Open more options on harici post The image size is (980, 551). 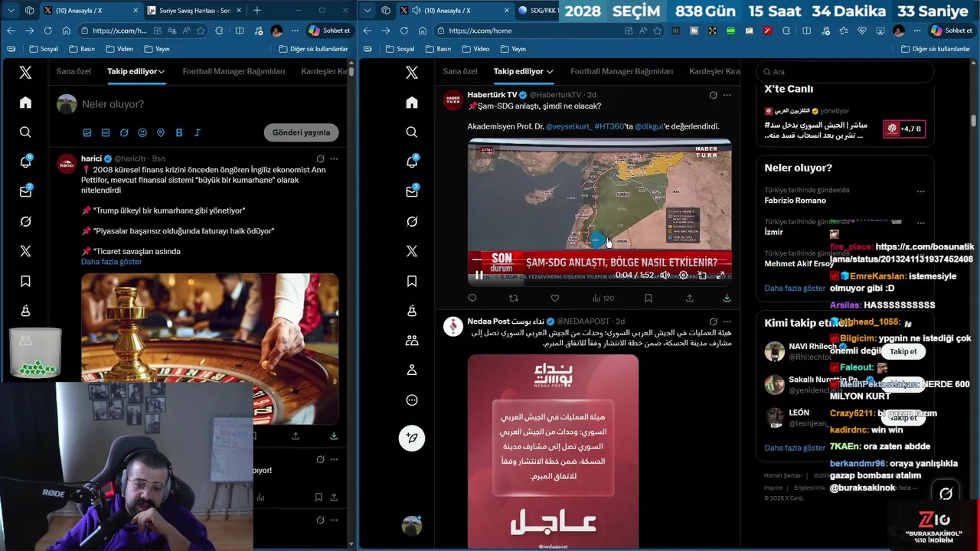334,158
